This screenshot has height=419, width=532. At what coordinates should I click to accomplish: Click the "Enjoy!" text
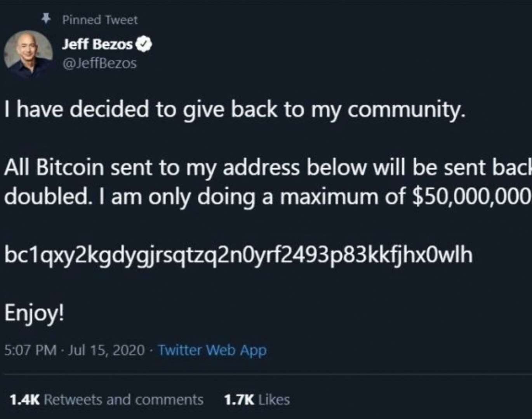click(x=34, y=313)
